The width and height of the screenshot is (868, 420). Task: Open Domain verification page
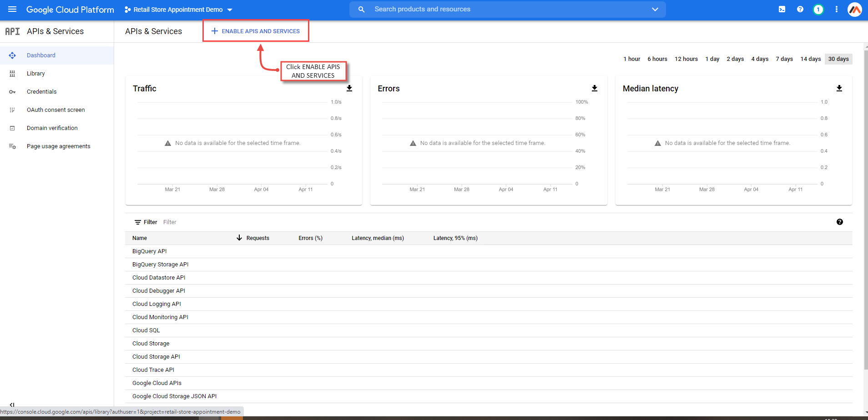click(57, 128)
